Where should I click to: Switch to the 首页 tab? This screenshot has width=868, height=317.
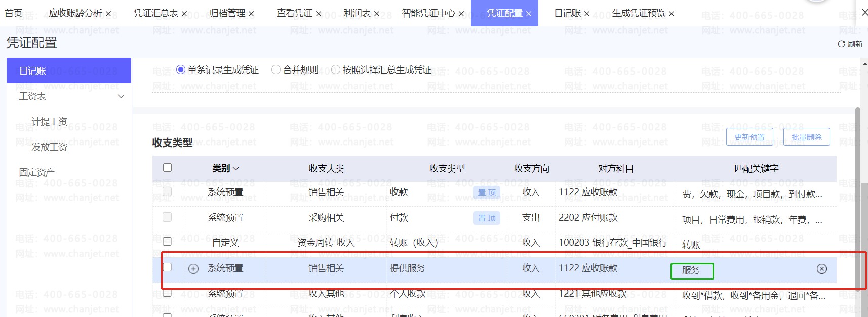(x=14, y=13)
